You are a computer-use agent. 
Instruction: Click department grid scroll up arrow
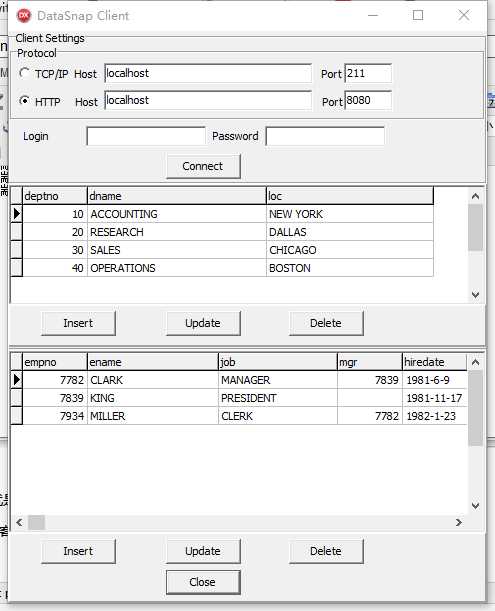[475, 196]
